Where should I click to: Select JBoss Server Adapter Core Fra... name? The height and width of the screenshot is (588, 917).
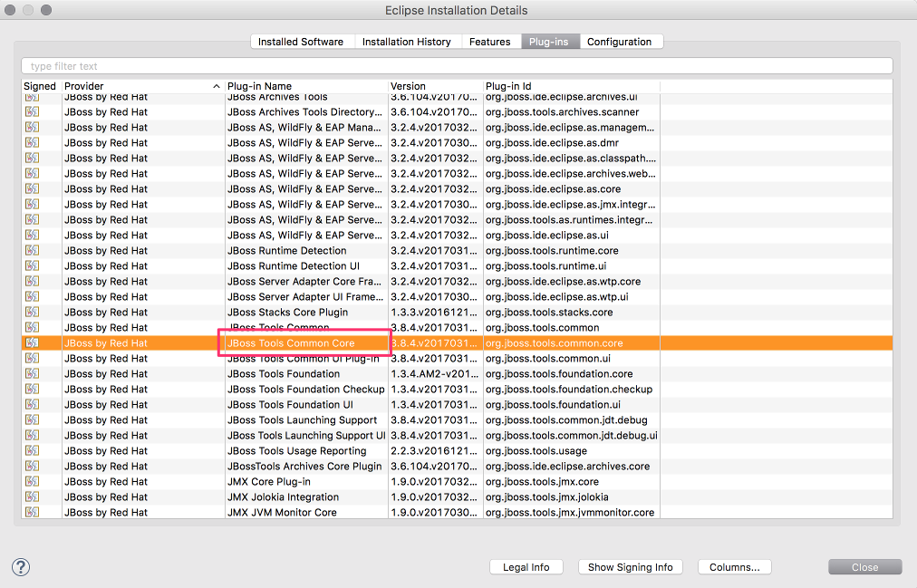[x=304, y=281]
